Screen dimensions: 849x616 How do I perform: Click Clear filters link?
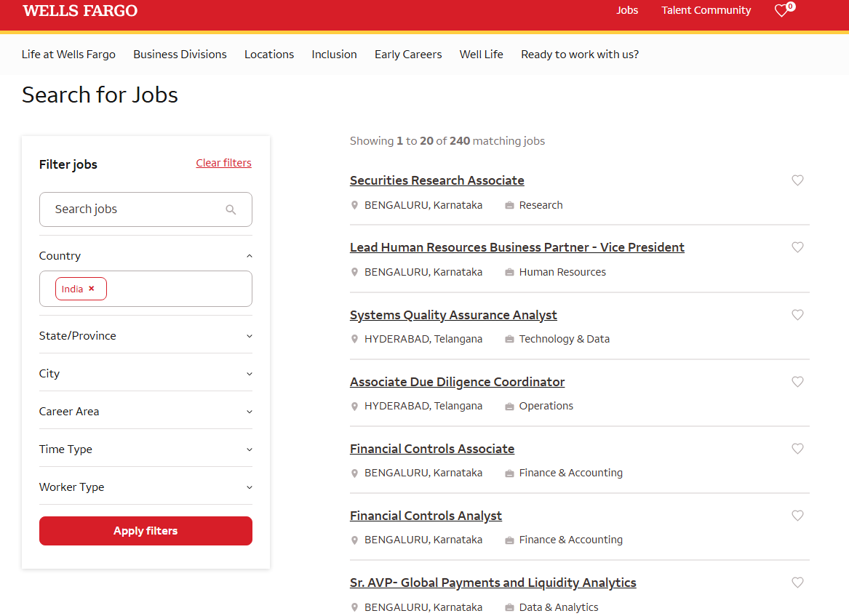(x=223, y=163)
